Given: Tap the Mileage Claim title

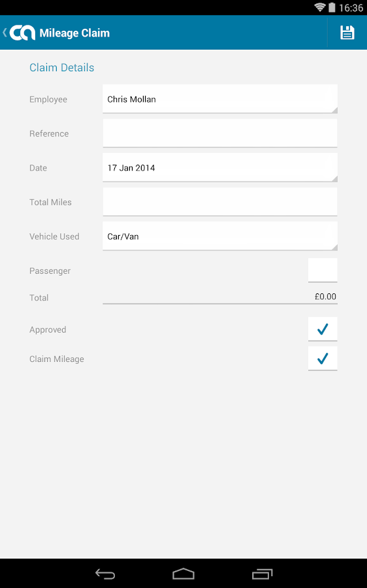Looking at the screenshot, I should tap(74, 33).
